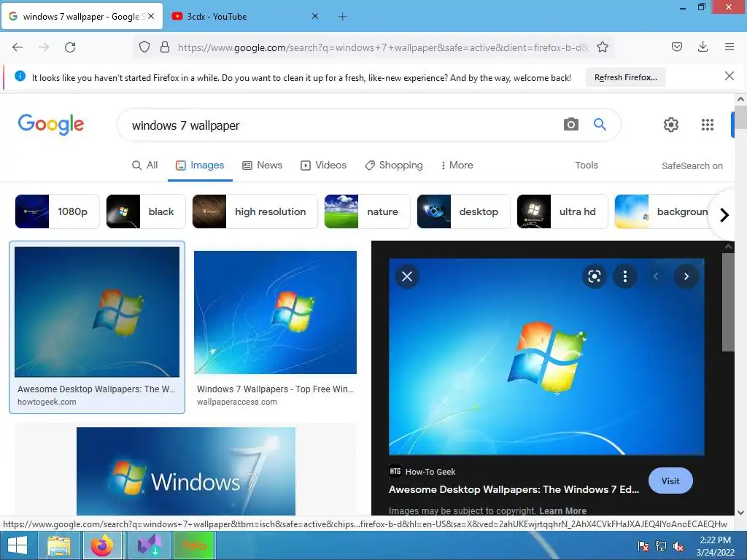Image resolution: width=747 pixels, height=560 pixels.
Task: Open Firefox hamburger menu
Action: (x=729, y=47)
